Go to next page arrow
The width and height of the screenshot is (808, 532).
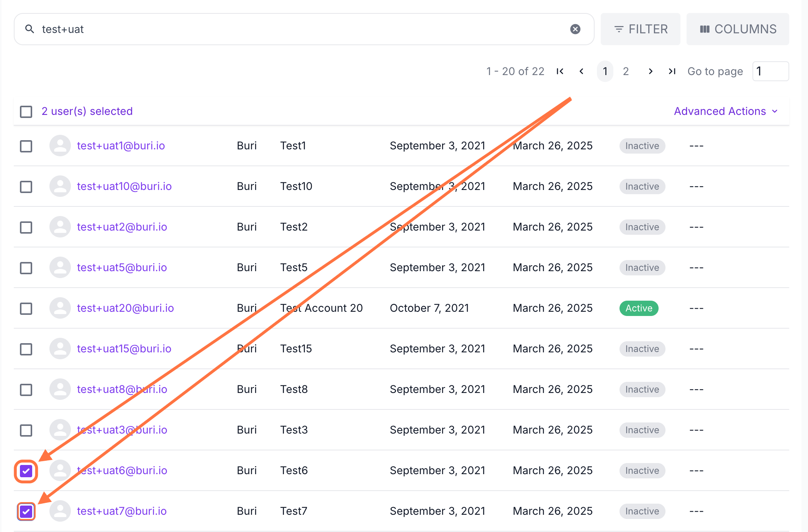point(650,71)
